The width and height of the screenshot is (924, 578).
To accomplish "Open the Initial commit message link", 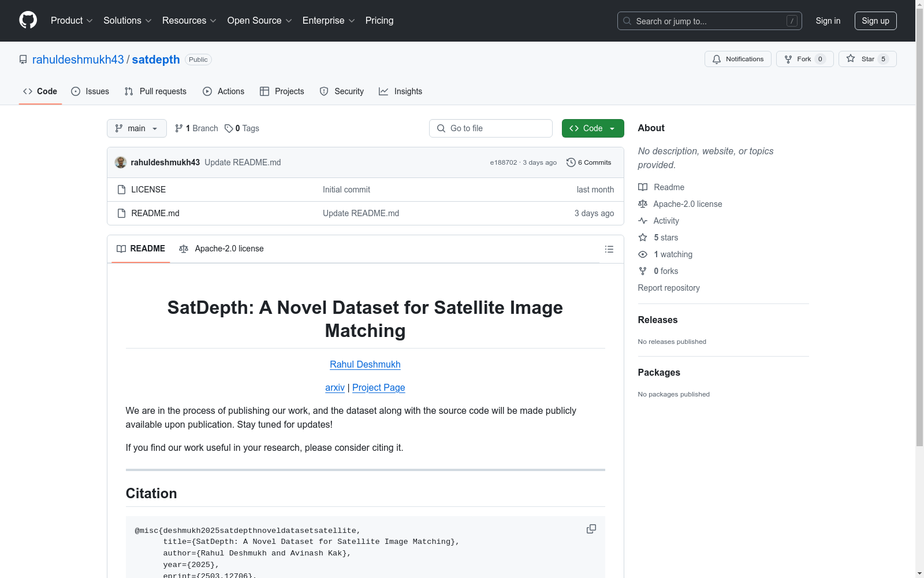I will coord(346,190).
